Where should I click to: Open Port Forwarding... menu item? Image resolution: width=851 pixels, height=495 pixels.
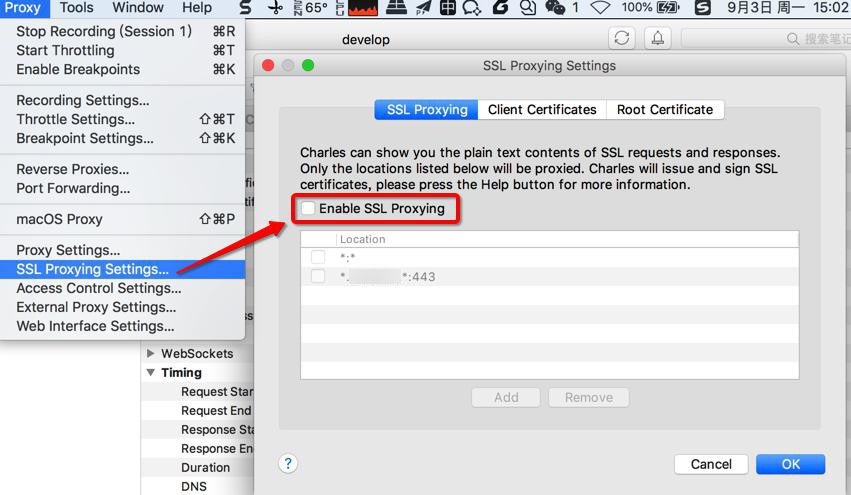tap(123, 188)
